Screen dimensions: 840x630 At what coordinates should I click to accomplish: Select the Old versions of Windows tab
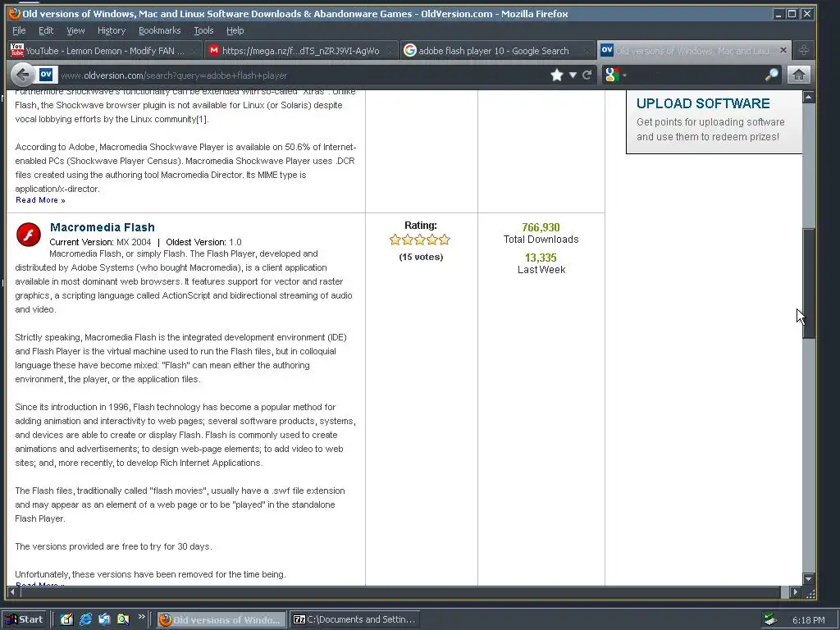[x=693, y=50]
